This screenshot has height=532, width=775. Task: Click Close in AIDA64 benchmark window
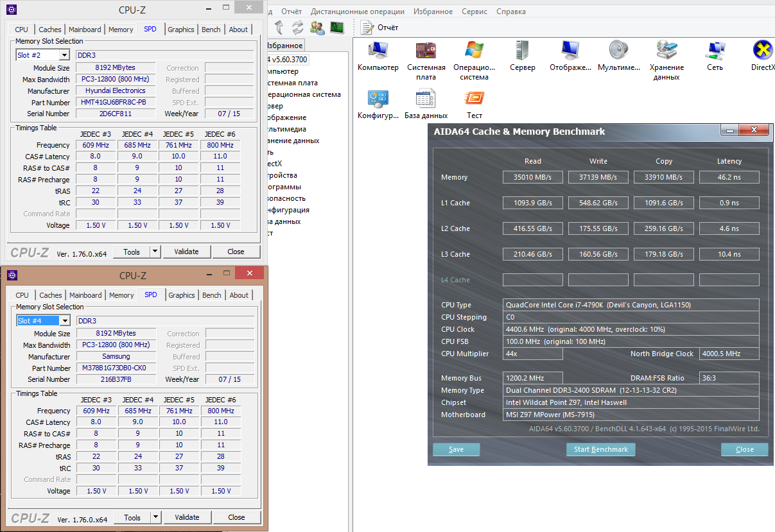point(745,449)
